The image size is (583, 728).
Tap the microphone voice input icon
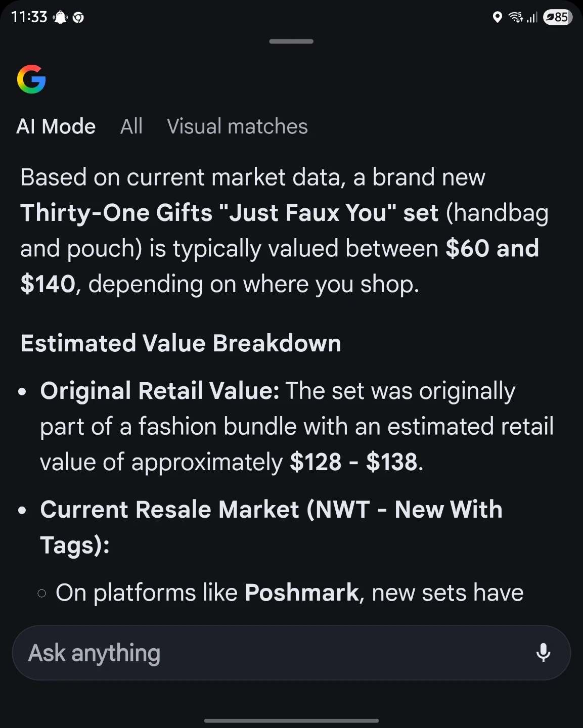pos(543,653)
